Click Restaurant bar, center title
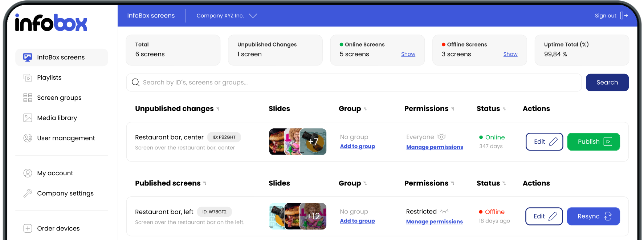644x240 pixels. click(169, 137)
